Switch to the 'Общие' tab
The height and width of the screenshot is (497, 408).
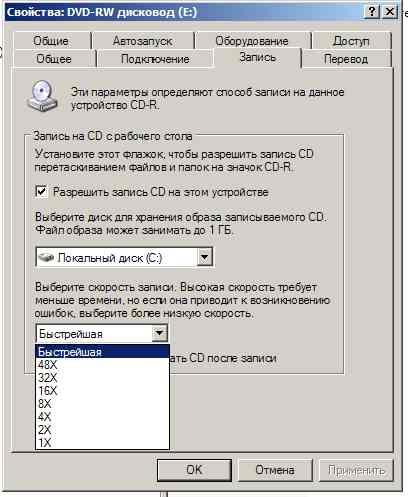click(51, 41)
